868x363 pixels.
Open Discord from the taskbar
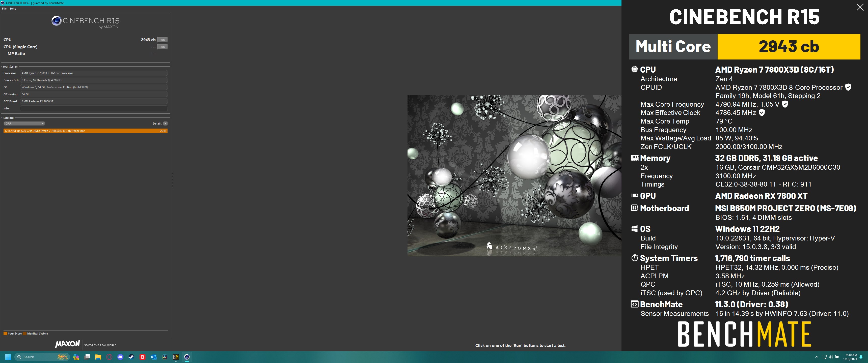[120, 357]
